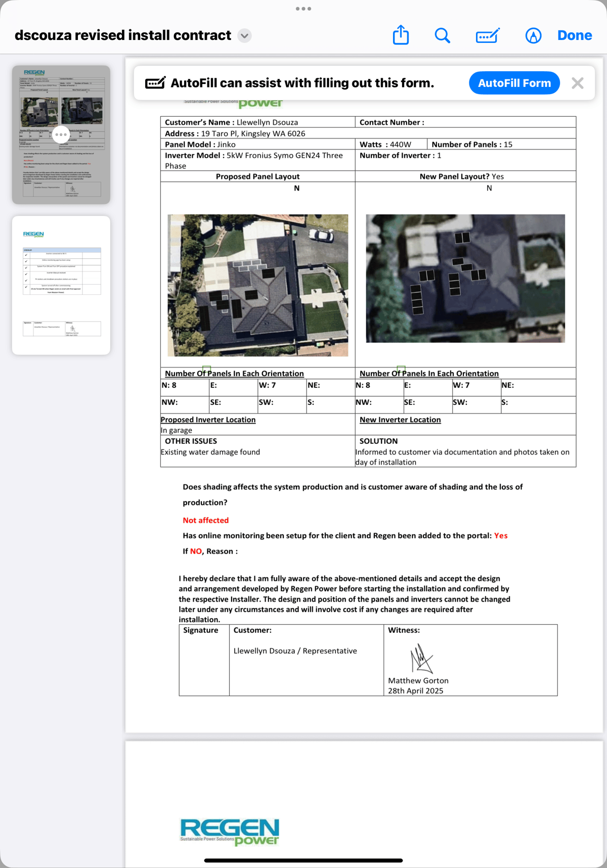Open page 1 thumbnail options ellipsis
Screen dimensions: 607x868
[61, 134]
